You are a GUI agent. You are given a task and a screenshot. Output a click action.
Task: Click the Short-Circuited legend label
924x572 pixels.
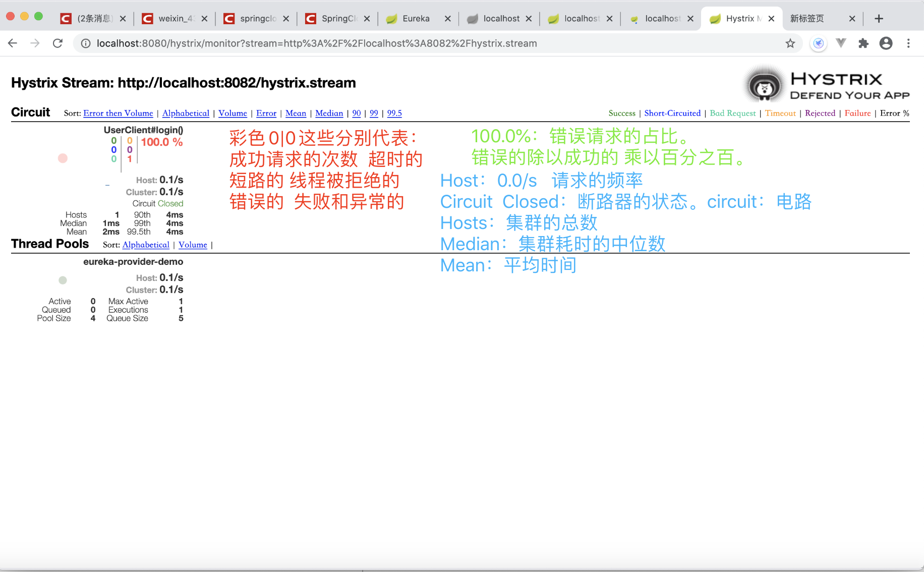[x=672, y=113]
